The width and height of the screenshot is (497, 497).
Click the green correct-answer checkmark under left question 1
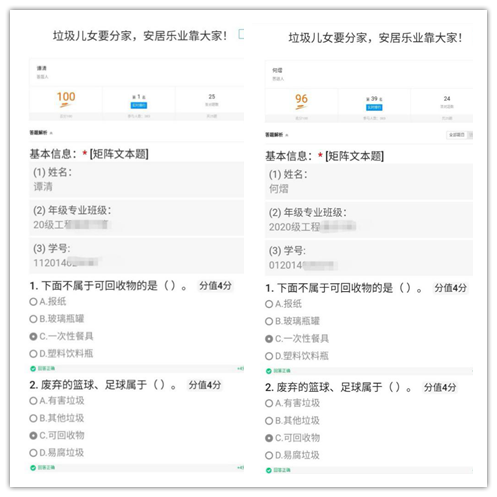[x=33, y=369]
